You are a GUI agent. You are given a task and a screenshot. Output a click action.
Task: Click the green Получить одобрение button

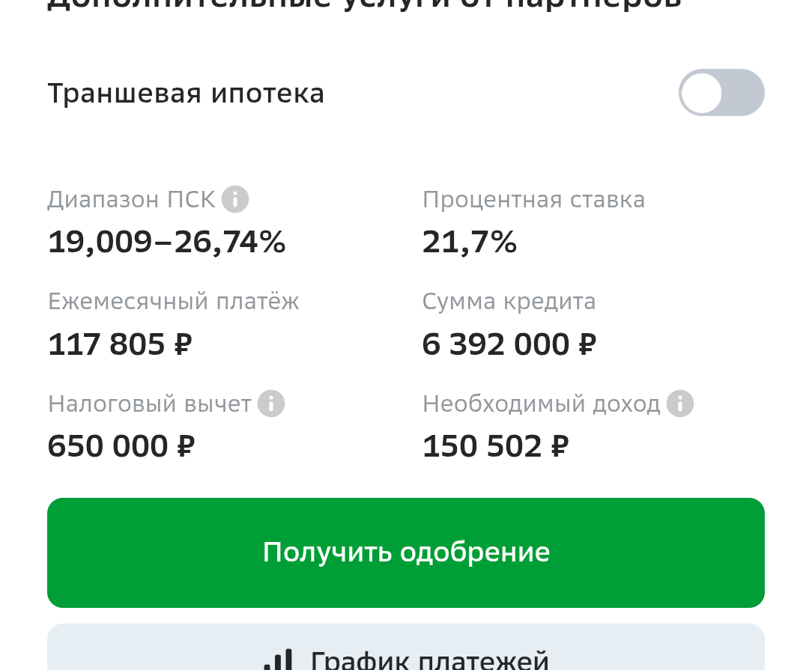pyautogui.click(x=406, y=552)
